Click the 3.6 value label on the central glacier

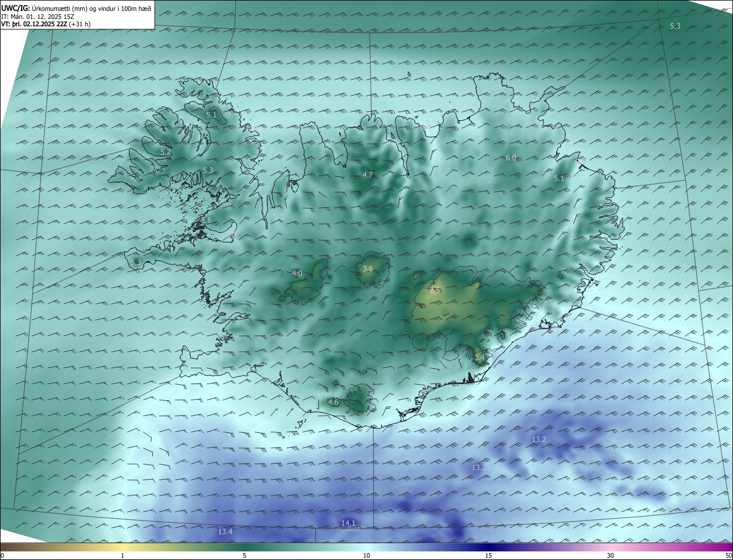point(368,269)
